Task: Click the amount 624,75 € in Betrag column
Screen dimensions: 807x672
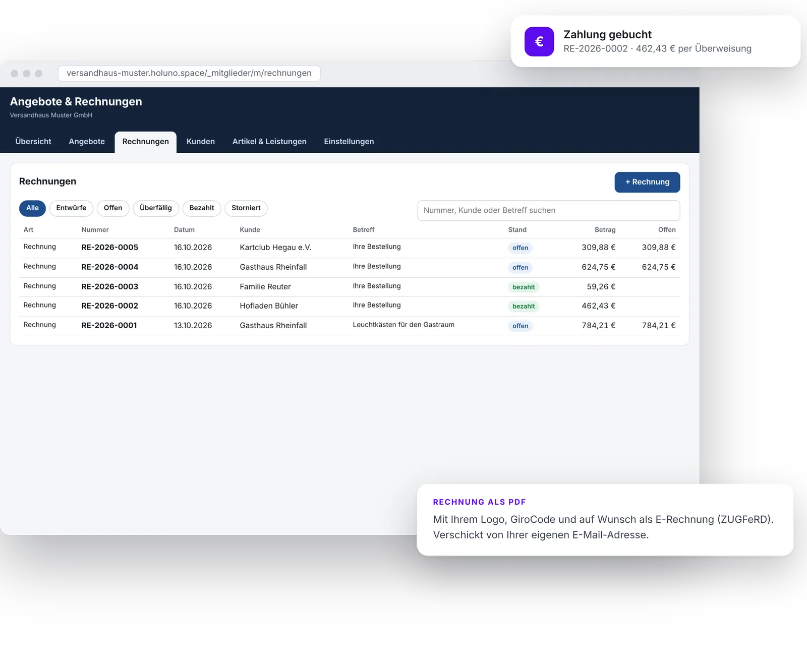Action: 599,267
